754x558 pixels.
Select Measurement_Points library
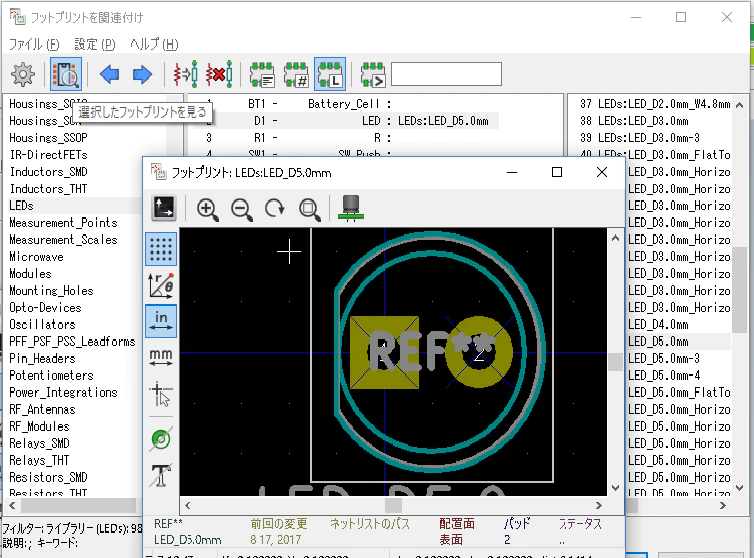pyautogui.click(x=63, y=223)
